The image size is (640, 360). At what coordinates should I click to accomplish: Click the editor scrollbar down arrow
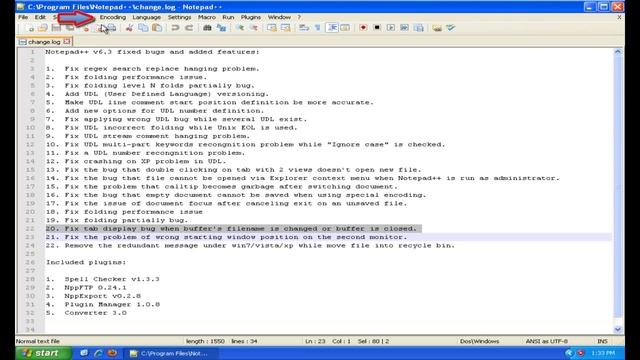617,329
